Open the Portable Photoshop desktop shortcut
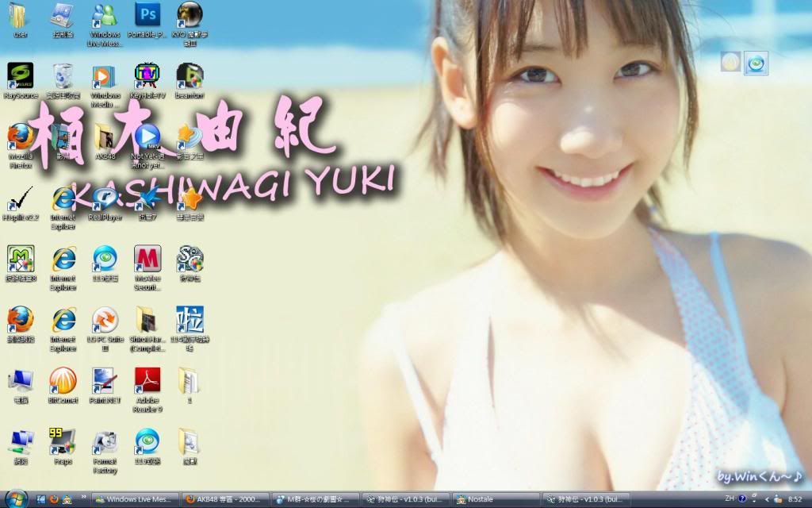This screenshot has height=508, width=812. click(x=147, y=14)
